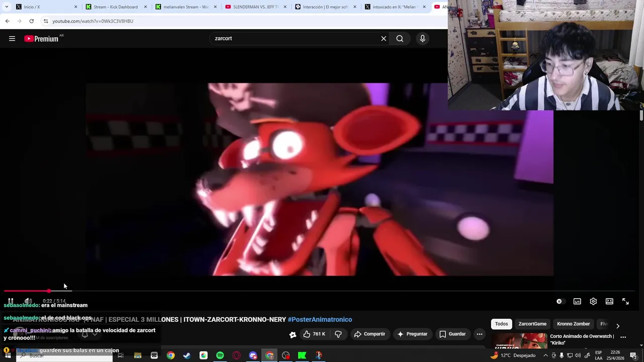The height and width of the screenshot is (362, 644).
Task: Save video with Guardar button
Action: point(452,334)
